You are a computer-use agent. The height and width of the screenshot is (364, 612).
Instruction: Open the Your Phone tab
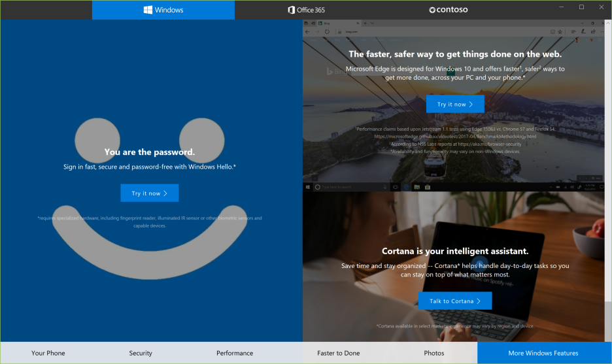[48, 353]
